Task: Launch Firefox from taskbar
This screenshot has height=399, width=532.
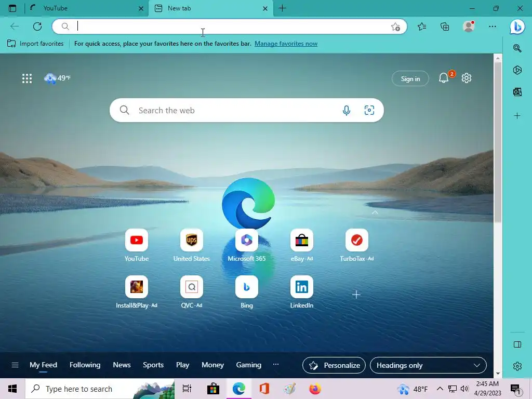Action: 315,389
